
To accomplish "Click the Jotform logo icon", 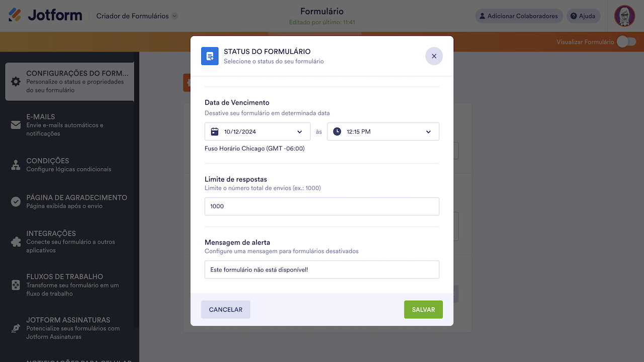I will pyautogui.click(x=15, y=15).
